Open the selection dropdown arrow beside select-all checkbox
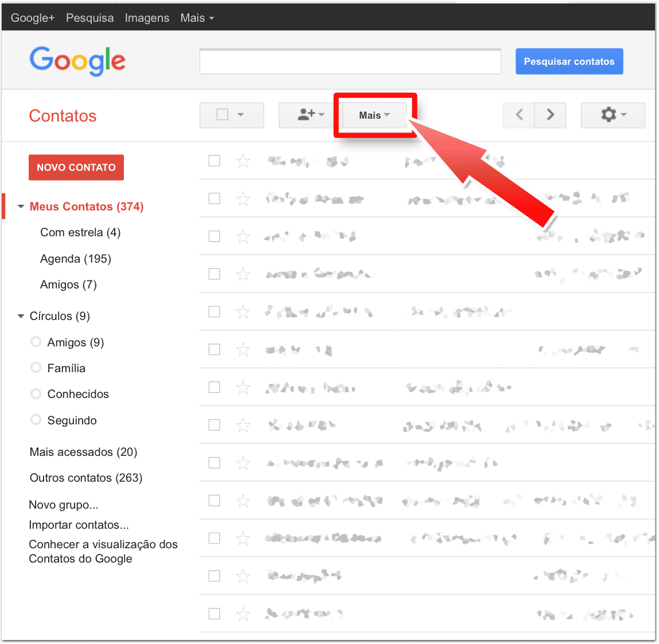 click(240, 114)
